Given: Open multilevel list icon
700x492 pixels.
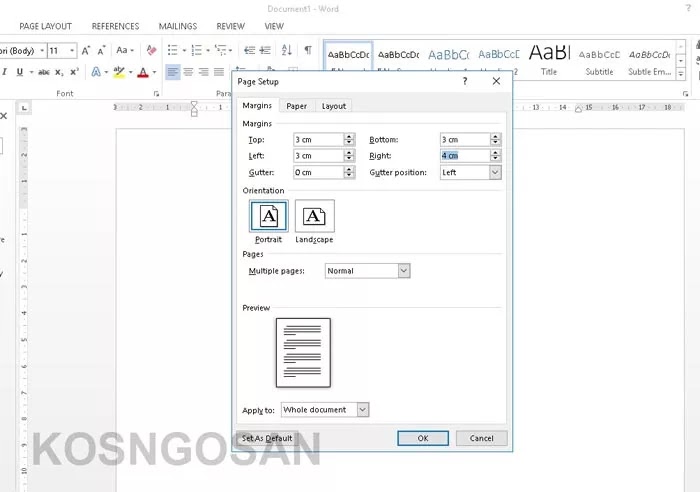Looking at the screenshot, I should pyautogui.click(x=221, y=50).
